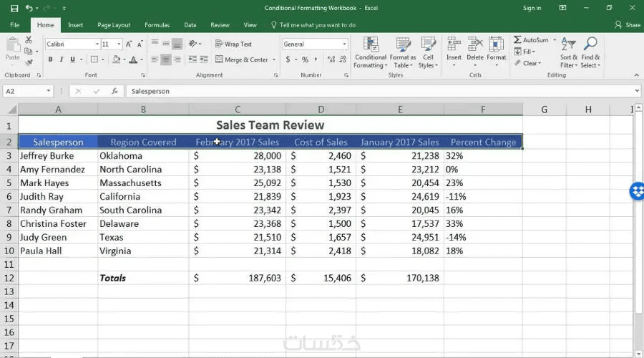This screenshot has width=644, height=358.
Task: Click cell containing Jeffrey Burke
Action: (58, 156)
